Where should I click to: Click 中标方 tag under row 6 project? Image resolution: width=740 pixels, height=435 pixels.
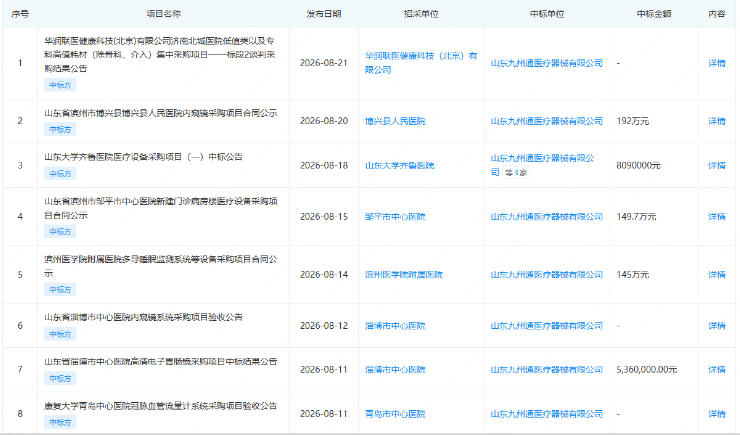[60, 334]
